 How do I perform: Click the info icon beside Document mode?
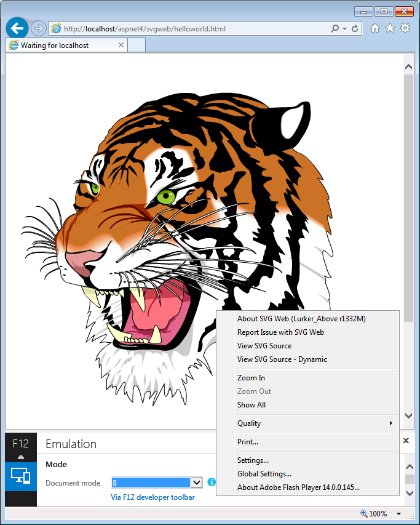tap(211, 482)
